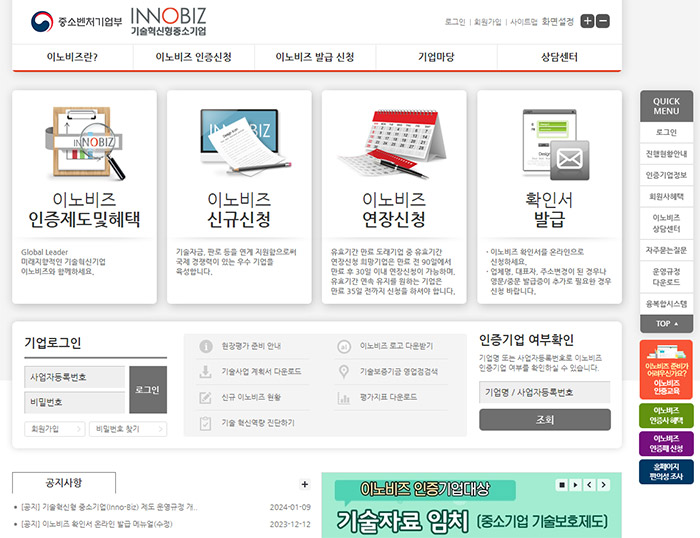Open the 기술 혁신역량 진단하기 link
Viewport: 700px width, 538px height.
tap(258, 423)
